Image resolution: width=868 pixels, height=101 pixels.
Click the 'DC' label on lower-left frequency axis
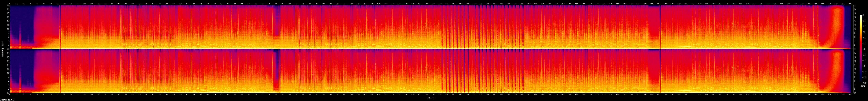point(7,92)
